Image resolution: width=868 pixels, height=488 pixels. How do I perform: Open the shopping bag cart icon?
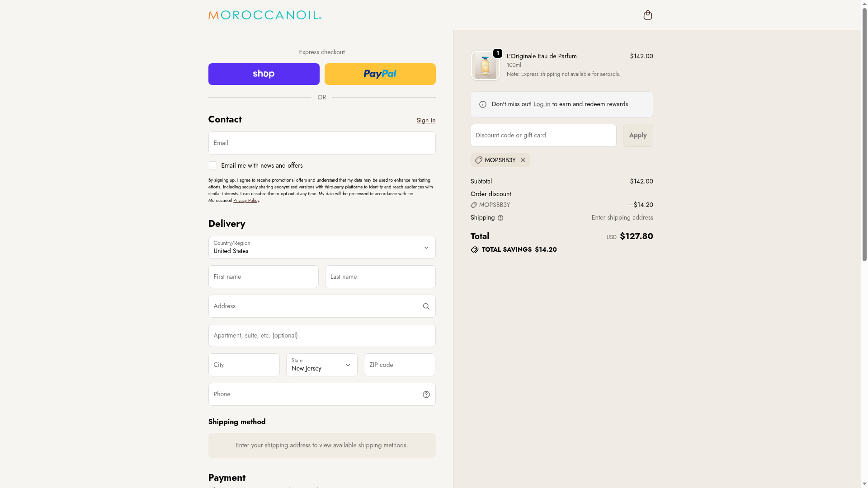647,15
